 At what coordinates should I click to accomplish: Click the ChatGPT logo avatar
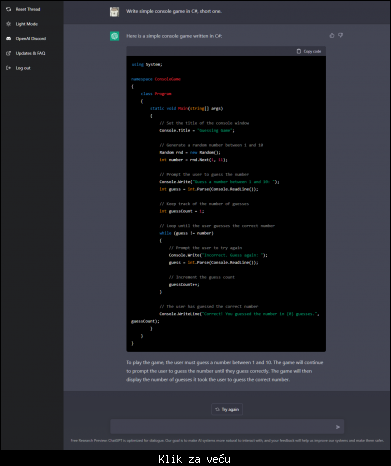(x=114, y=36)
